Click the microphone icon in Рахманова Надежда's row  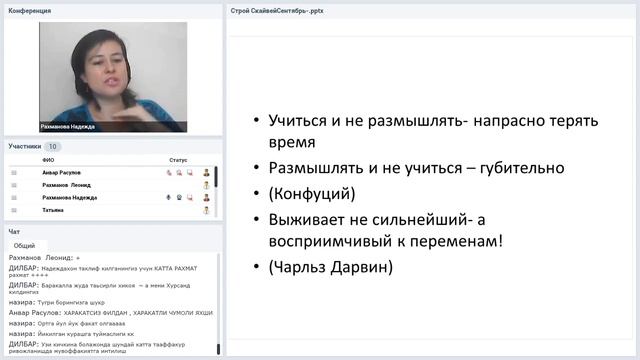click(x=169, y=198)
